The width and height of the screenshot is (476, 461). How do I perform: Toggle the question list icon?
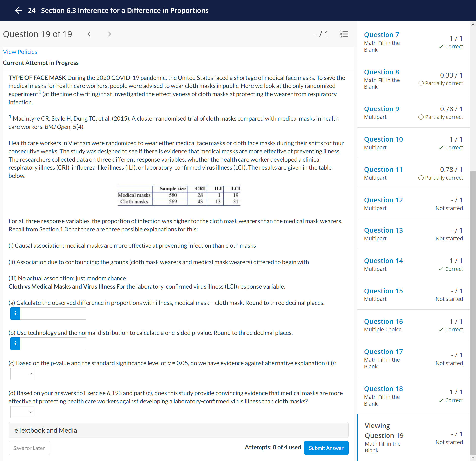point(344,34)
